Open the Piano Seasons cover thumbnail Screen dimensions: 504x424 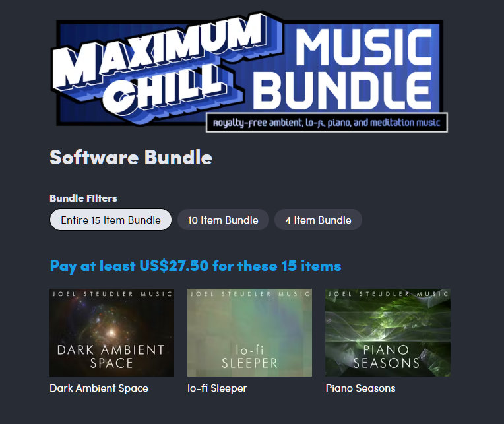point(388,332)
